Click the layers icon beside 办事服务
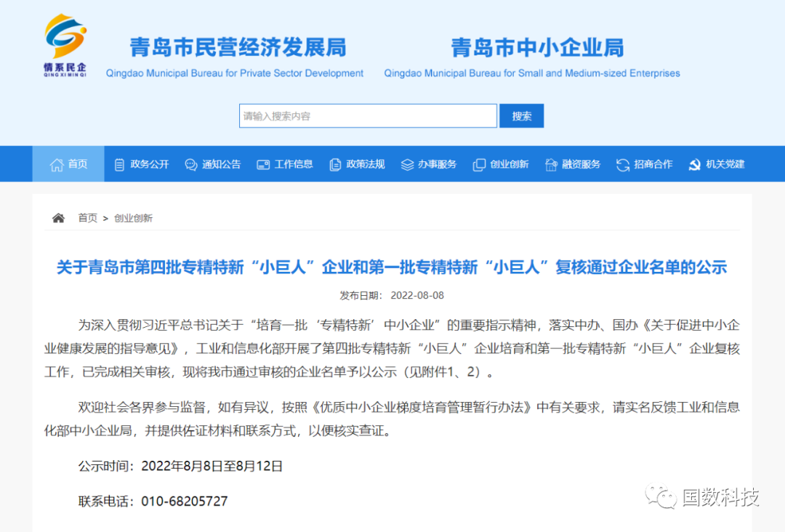 point(407,165)
